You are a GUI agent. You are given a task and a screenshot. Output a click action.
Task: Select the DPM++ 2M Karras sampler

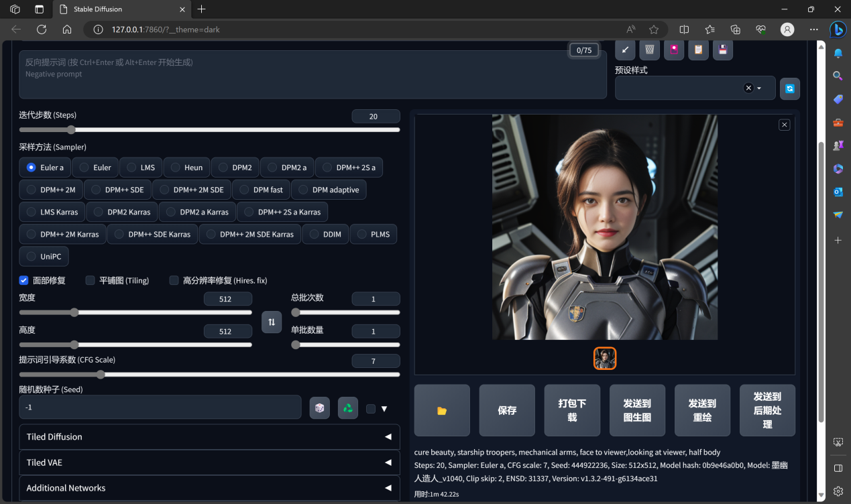click(x=62, y=235)
